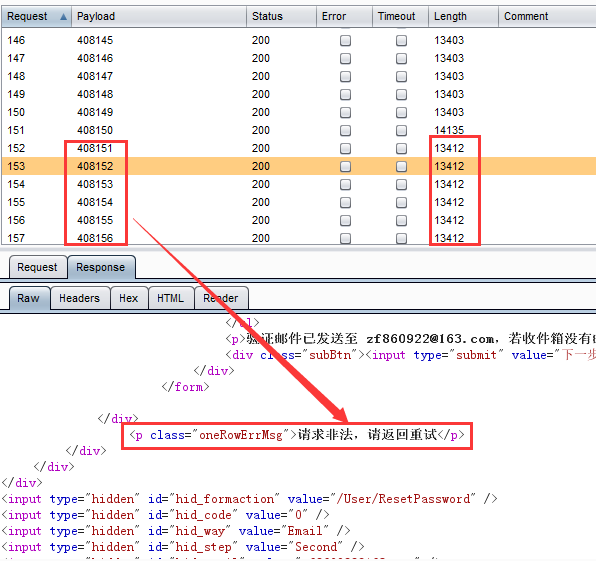Sort results by Status column

tap(281, 16)
